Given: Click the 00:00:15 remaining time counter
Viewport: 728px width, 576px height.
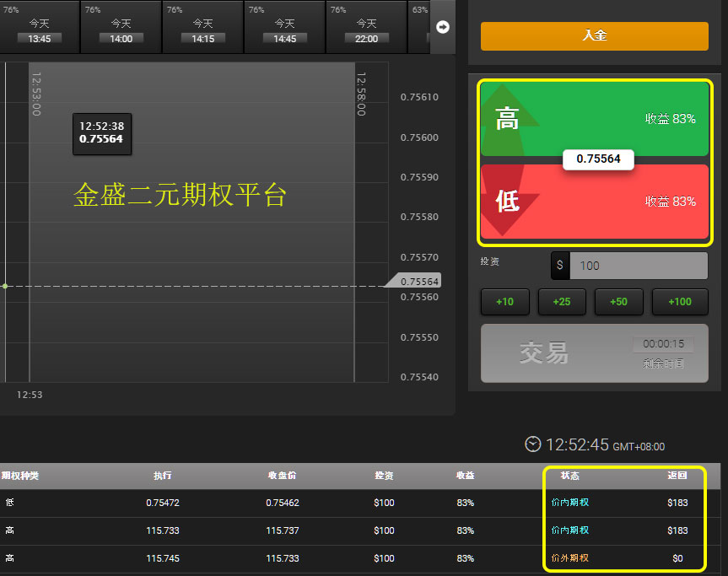Looking at the screenshot, I should pos(663,344).
